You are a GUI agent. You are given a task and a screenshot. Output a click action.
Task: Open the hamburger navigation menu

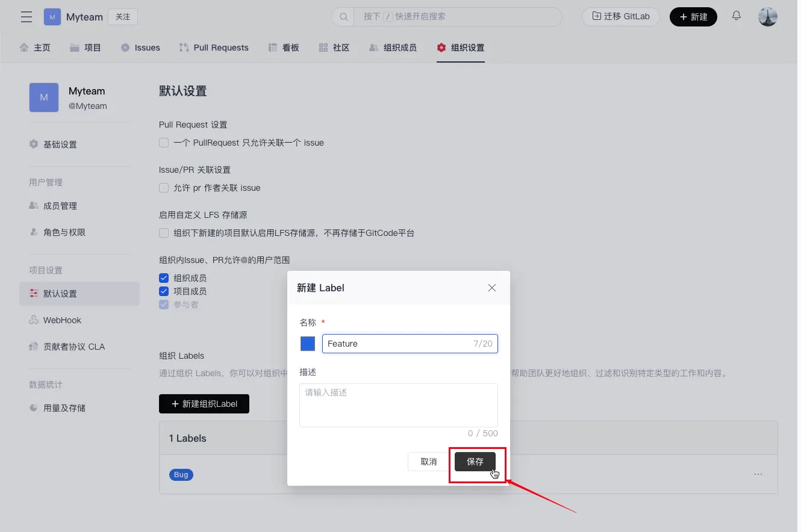tap(26, 17)
